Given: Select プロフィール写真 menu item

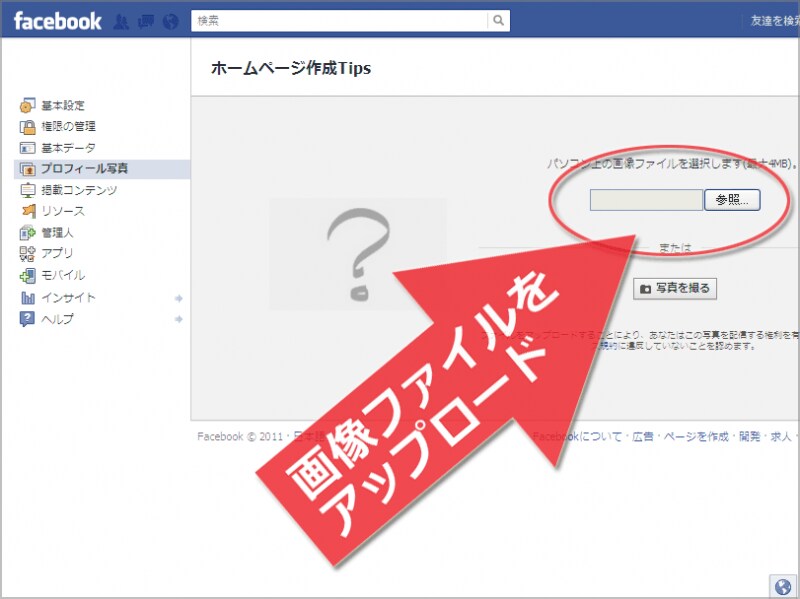Looking at the screenshot, I should [x=102, y=169].
